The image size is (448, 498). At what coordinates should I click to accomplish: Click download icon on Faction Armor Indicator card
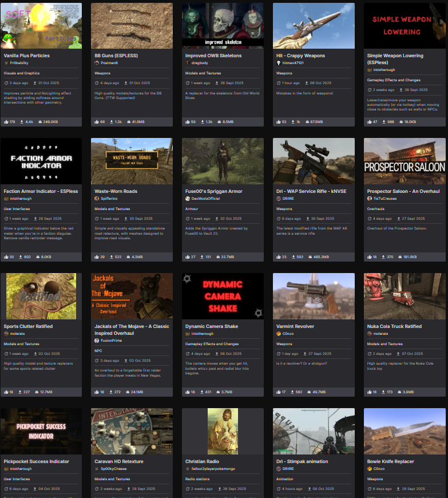click(21, 256)
